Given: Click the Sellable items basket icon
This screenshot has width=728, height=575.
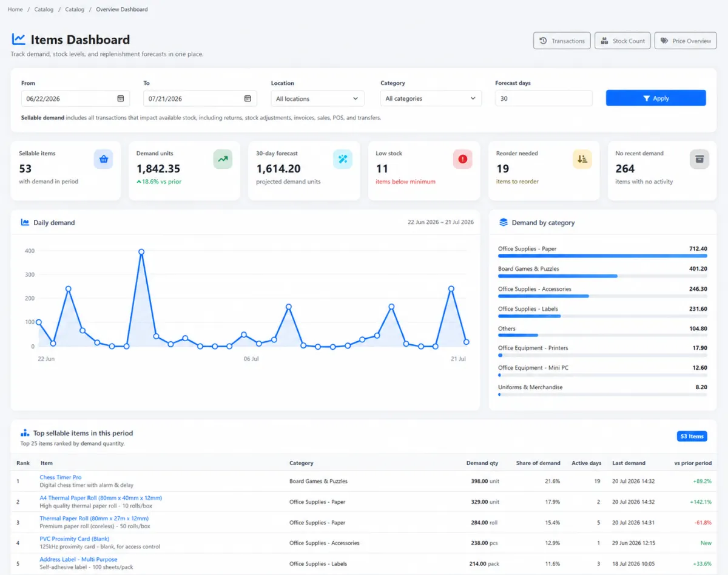Looking at the screenshot, I should (103, 159).
